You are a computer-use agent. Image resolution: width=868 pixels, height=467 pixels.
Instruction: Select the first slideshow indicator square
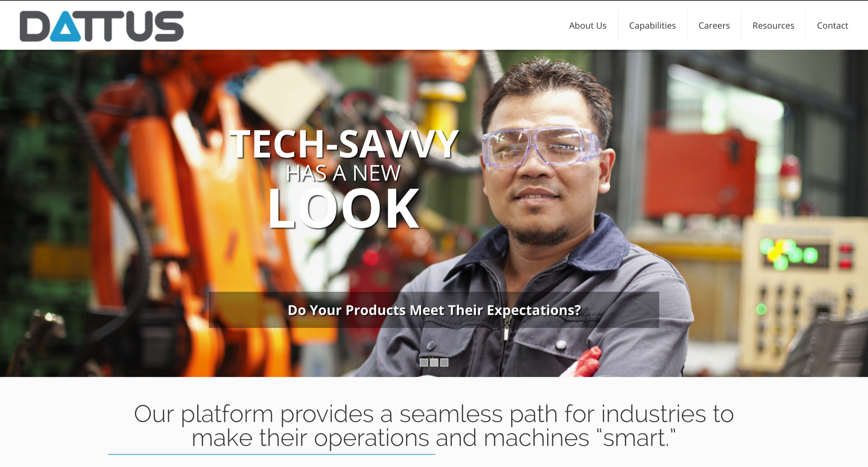click(424, 363)
